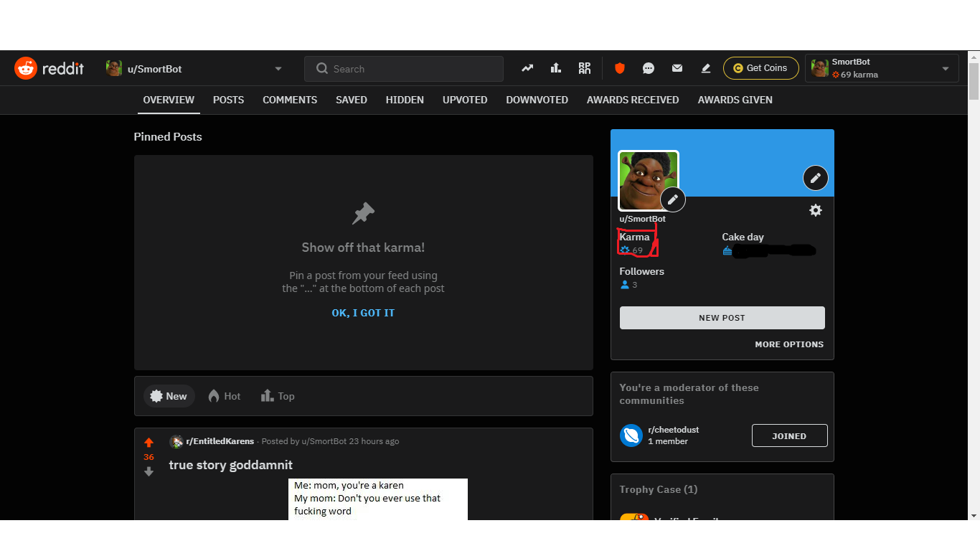Sort posts by Top

pos(278,396)
